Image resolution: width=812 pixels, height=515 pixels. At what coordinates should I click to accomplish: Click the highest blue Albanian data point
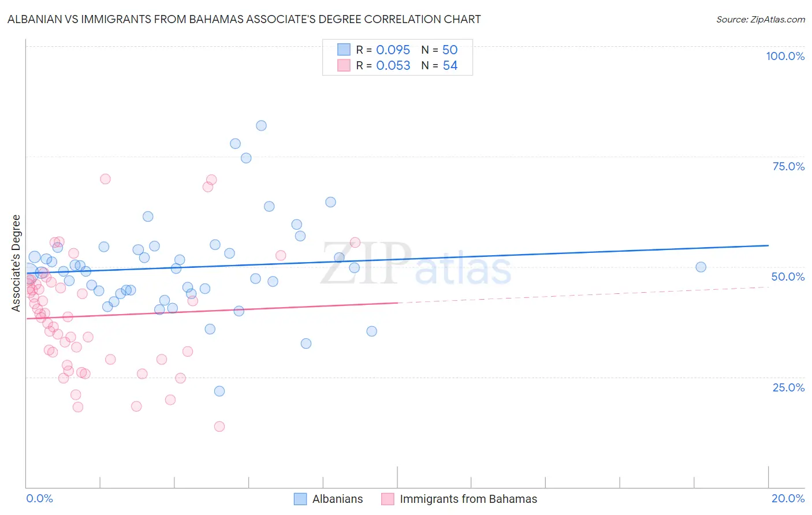[x=261, y=125]
